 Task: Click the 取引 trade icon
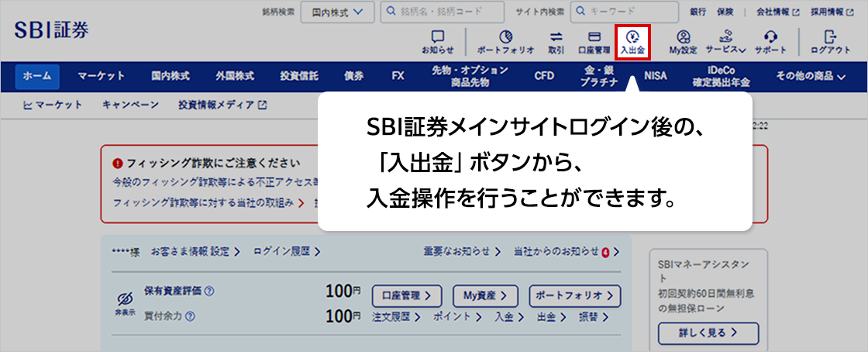556,41
